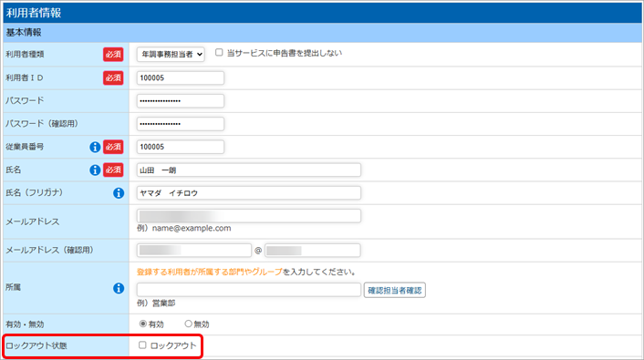Tick the 当サービスに申告書を提出しない checkbox
Viewport: 644px width, 360px height.
[219, 53]
